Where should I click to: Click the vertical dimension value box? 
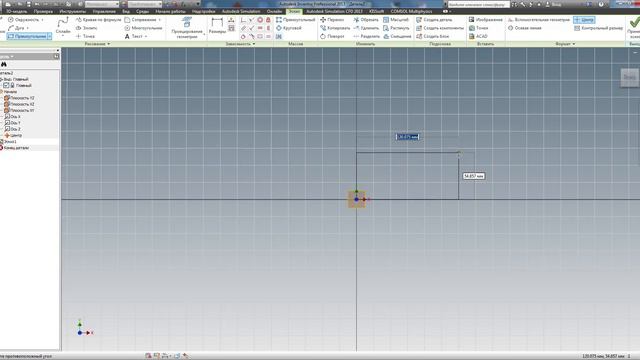[474, 176]
